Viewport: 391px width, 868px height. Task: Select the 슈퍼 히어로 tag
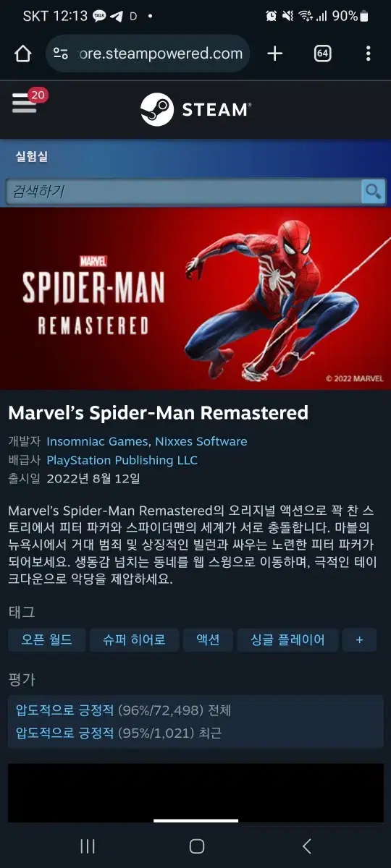[x=135, y=640]
